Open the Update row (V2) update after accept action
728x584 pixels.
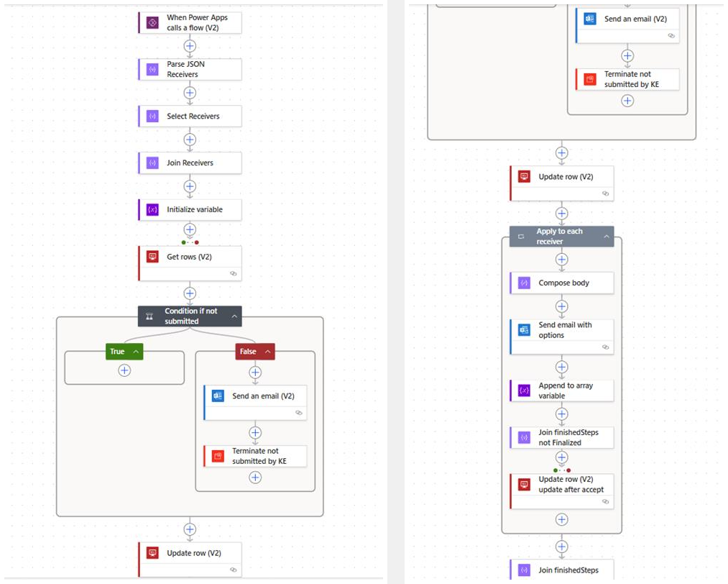click(571, 485)
